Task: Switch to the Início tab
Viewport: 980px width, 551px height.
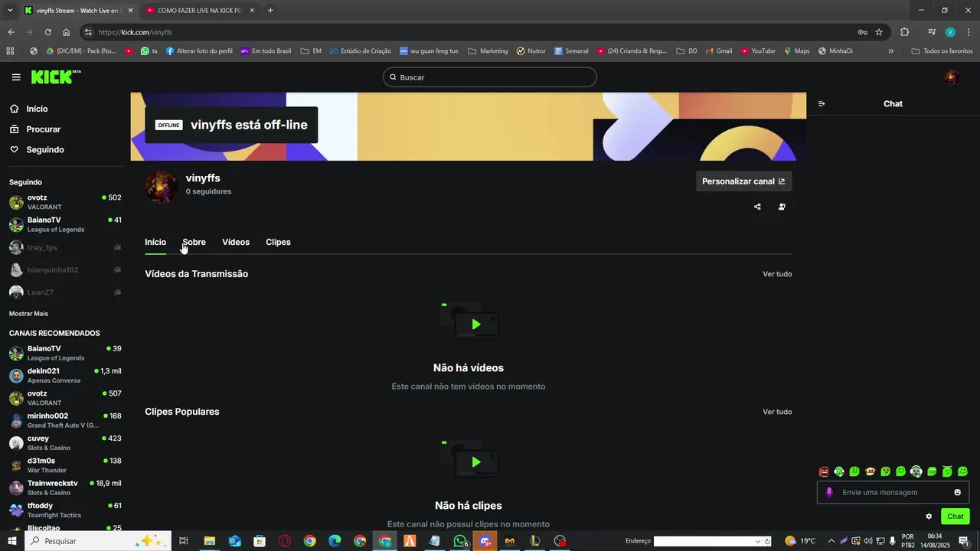Action: click(x=155, y=242)
